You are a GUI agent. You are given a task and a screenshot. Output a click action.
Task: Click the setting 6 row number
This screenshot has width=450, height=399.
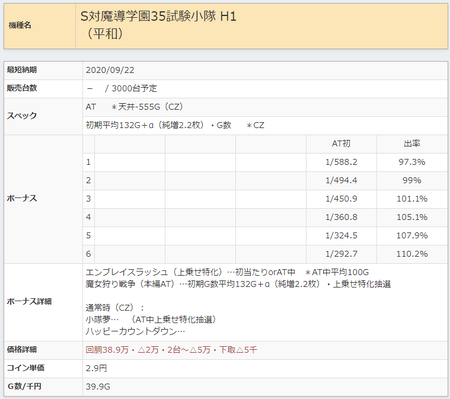pos(88,254)
